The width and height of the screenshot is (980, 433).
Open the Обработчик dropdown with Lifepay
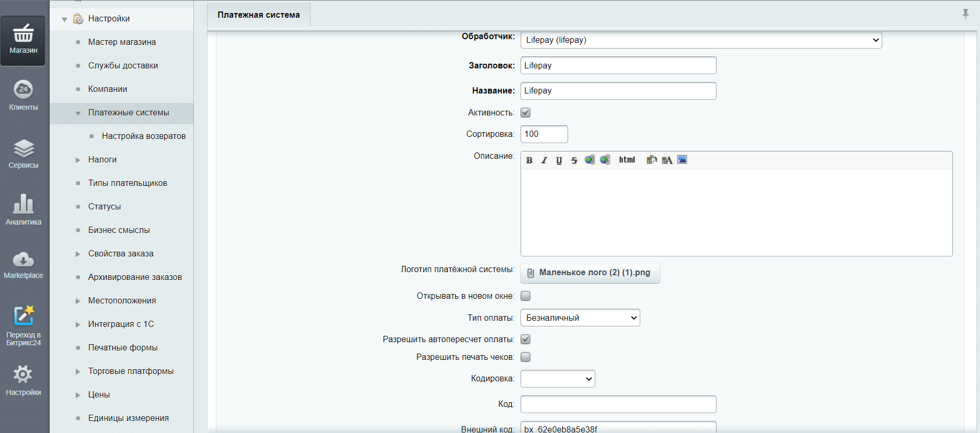[x=701, y=40]
